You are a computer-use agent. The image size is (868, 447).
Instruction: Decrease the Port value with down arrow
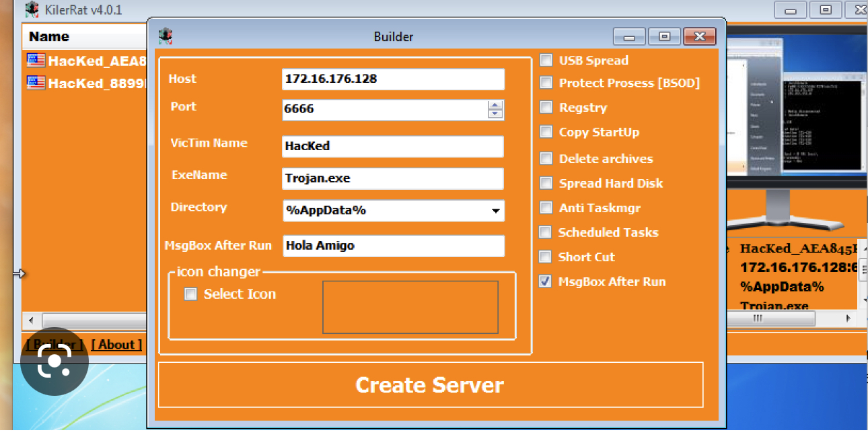(495, 114)
